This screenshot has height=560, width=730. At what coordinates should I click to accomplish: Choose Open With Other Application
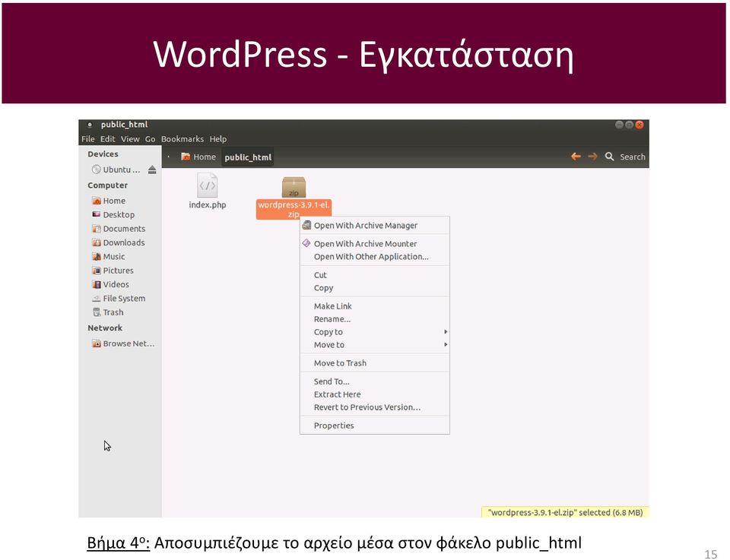(375, 257)
